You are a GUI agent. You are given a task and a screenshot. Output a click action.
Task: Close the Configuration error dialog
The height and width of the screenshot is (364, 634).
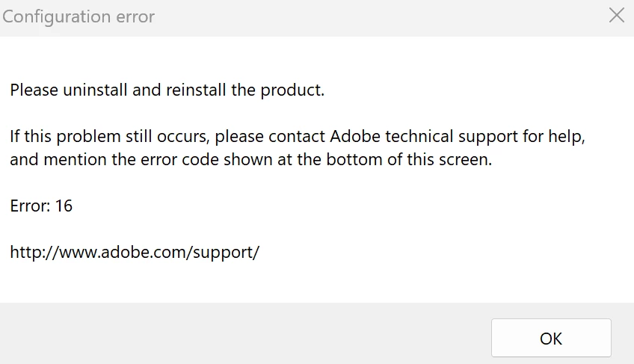(x=616, y=16)
